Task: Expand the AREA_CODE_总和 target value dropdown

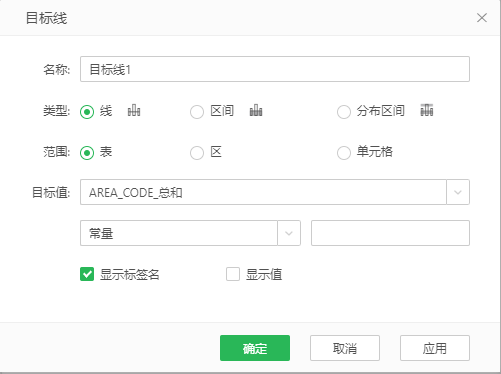Action: tap(458, 192)
